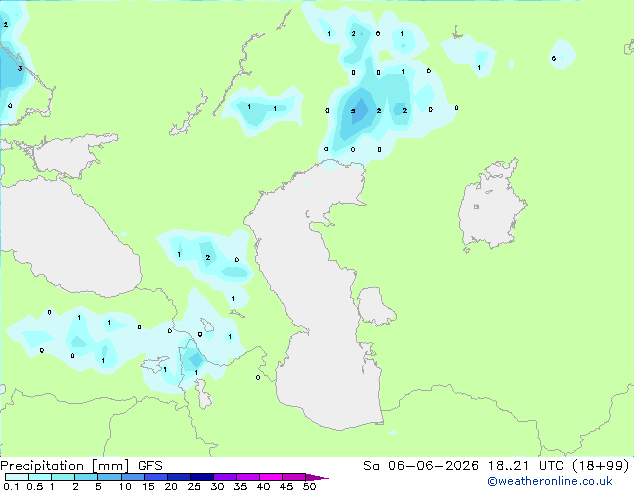Click the legend label '10'
This screenshot has width=634, height=490.
coord(125,486)
